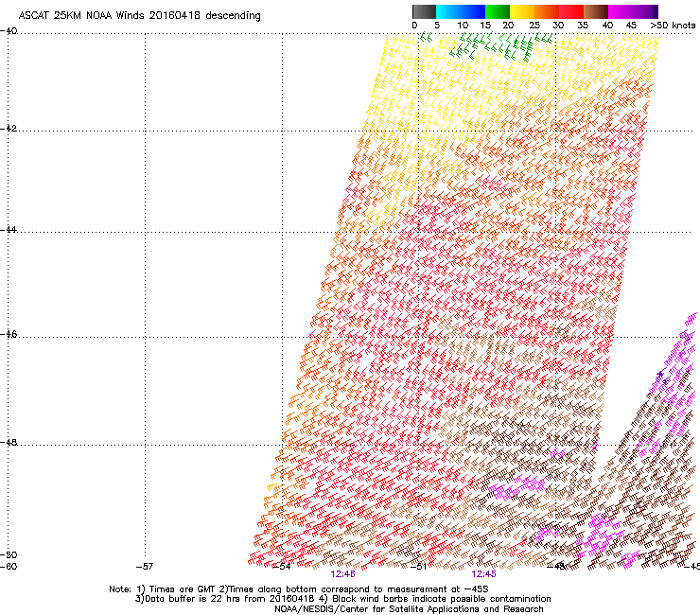This screenshot has height=615, width=700.
Task: Click the '-42' latitude axis label
Action: (9, 129)
